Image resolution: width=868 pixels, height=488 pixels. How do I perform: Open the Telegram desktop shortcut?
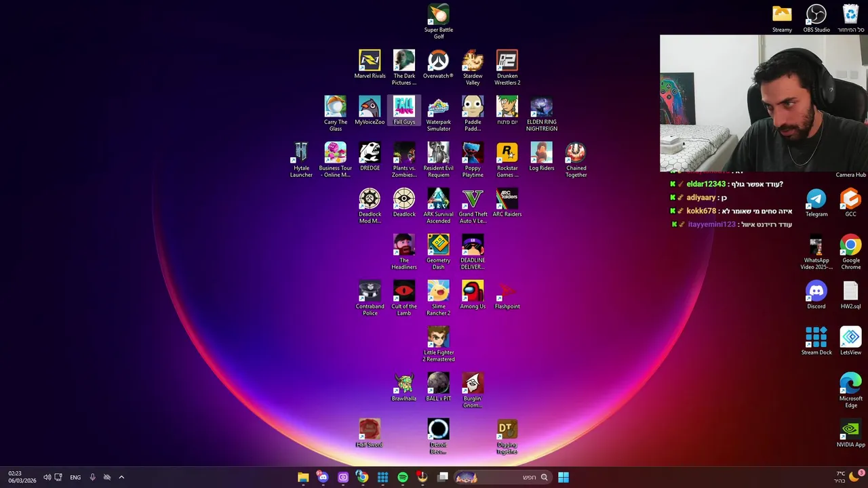[816, 203]
